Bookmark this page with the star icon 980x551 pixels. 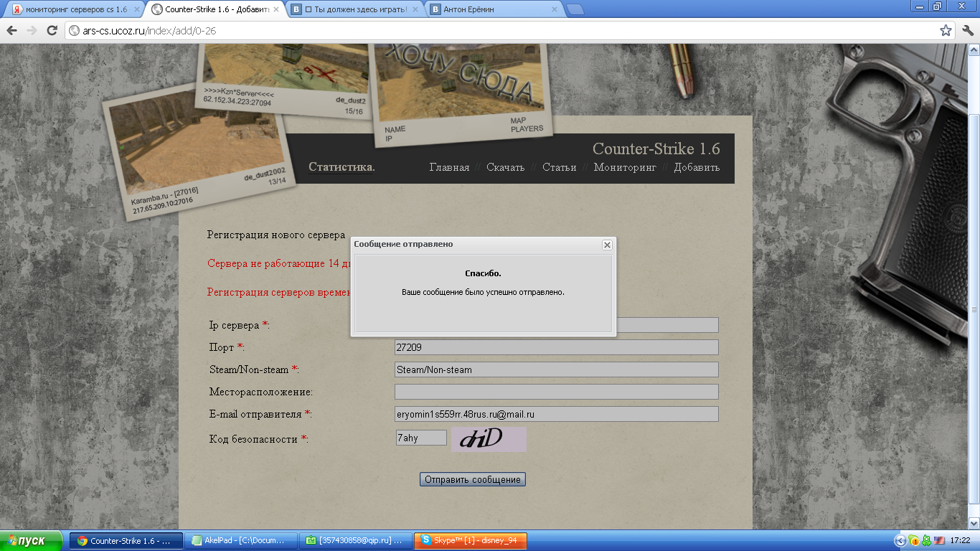tap(946, 31)
